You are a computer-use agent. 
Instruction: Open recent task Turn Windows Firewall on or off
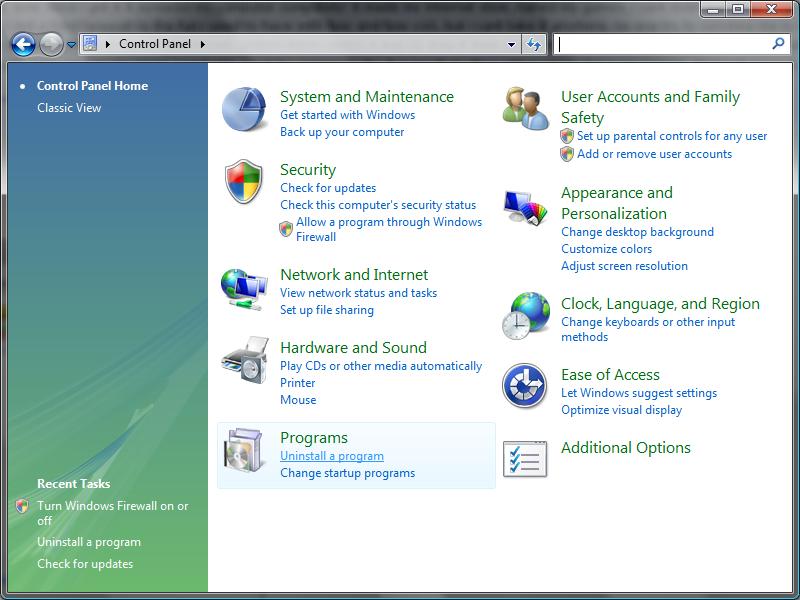[113, 513]
